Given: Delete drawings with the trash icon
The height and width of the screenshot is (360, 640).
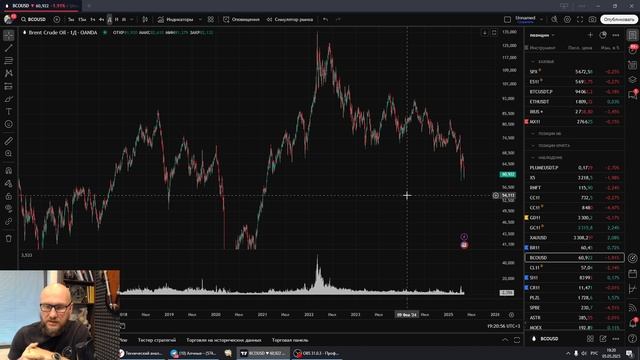Looking at the screenshot, I should pyautogui.click(x=9, y=238).
